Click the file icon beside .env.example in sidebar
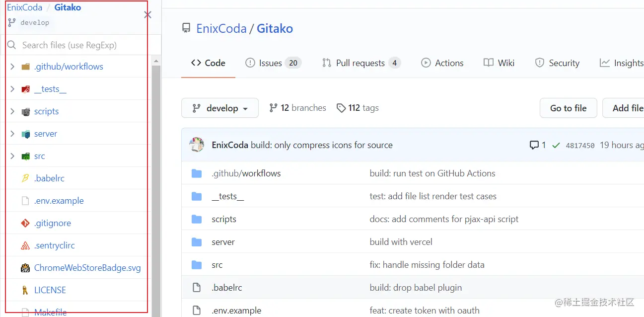This screenshot has width=644, height=317. click(25, 201)
